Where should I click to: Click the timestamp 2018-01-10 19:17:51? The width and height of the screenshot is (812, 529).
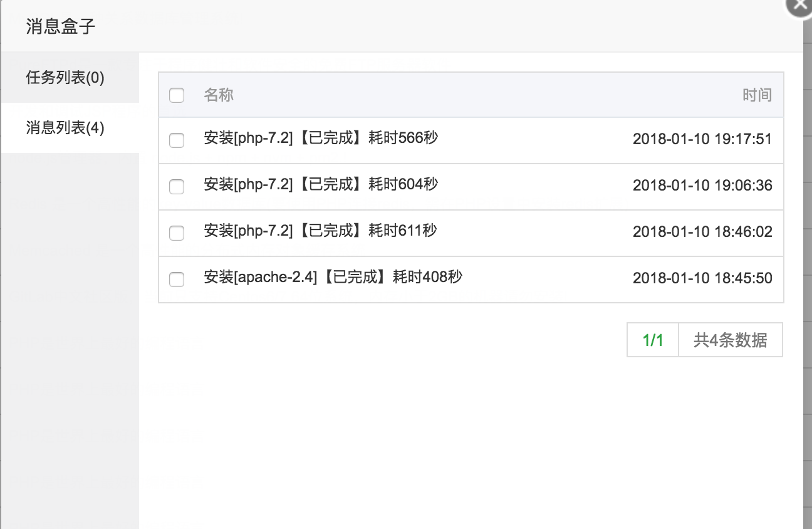pyautogui.click(x=702, y=139)
